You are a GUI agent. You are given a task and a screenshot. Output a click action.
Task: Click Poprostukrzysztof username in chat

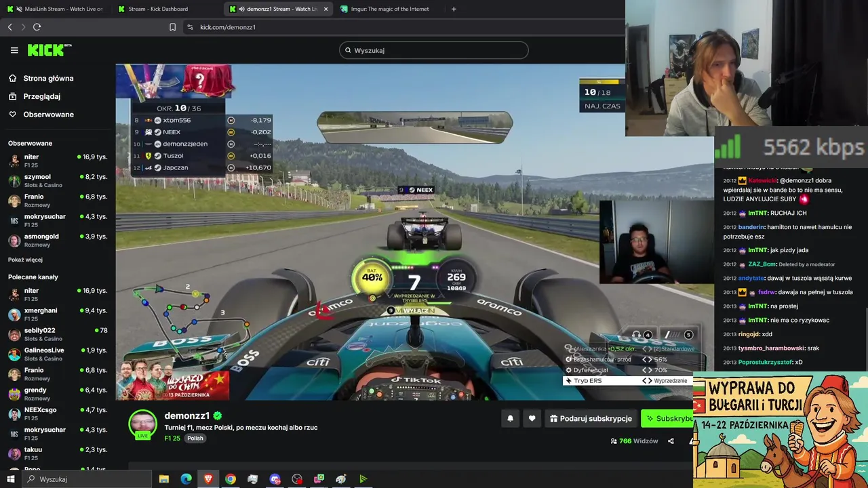tap(766, 363)
